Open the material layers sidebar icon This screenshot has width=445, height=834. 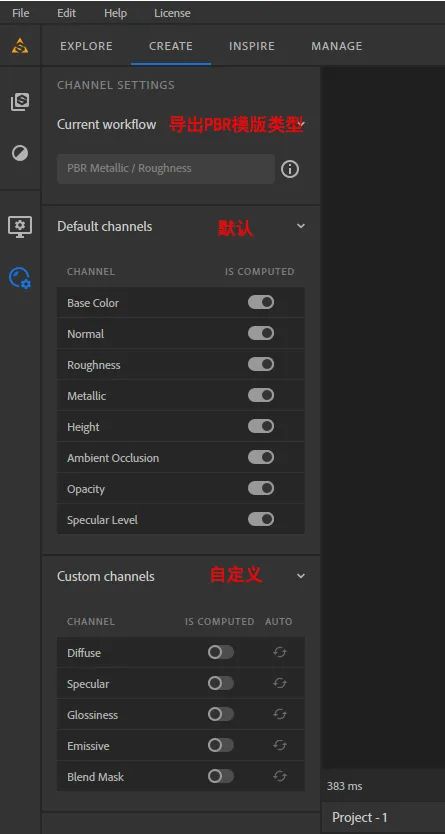coord(20,102)
